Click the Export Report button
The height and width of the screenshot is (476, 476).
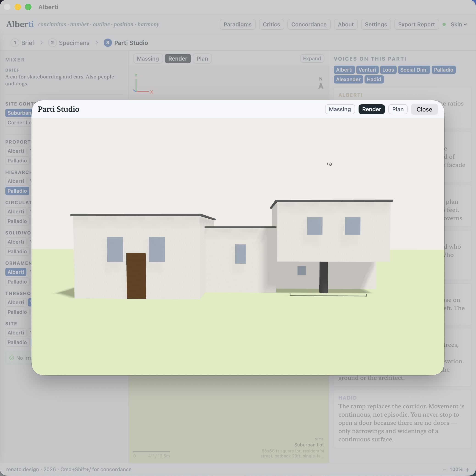coord(416,24)
